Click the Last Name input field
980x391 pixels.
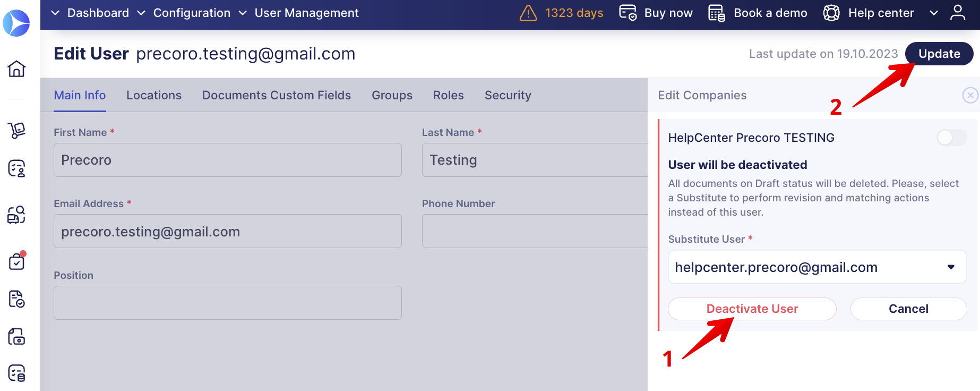point(535,160)
